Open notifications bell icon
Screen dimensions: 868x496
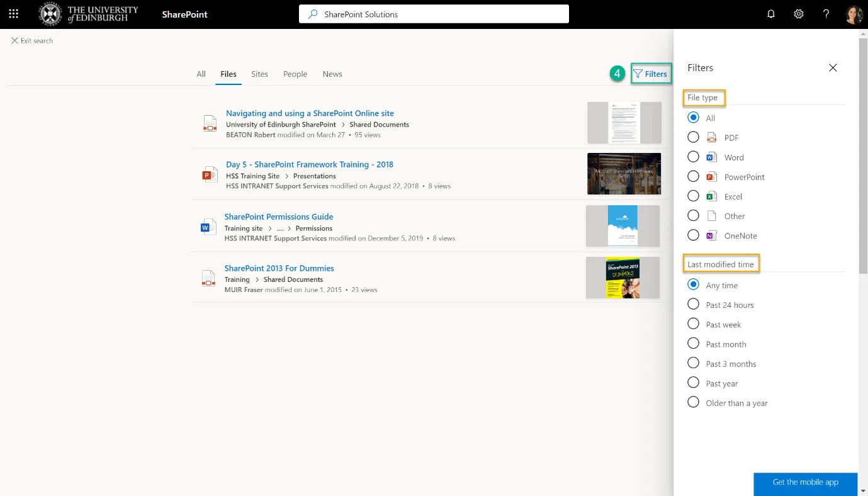point(770,13)
